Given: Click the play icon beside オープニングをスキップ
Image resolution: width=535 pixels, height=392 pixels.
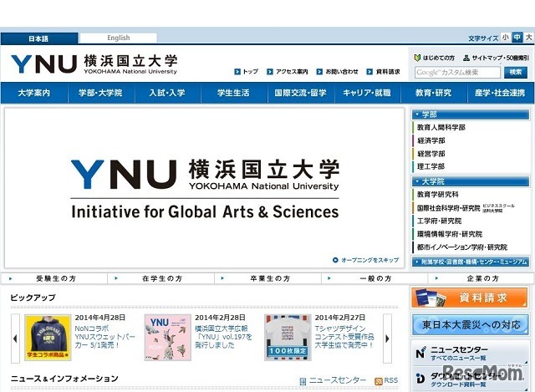Looking at the screenshot, I should (x=335, y=260).
